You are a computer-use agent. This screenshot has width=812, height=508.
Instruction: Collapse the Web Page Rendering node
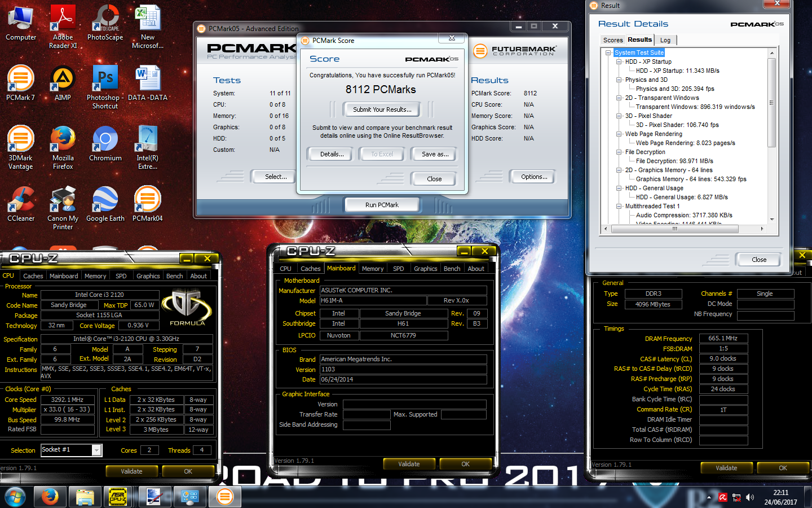(x=619, y=134)
